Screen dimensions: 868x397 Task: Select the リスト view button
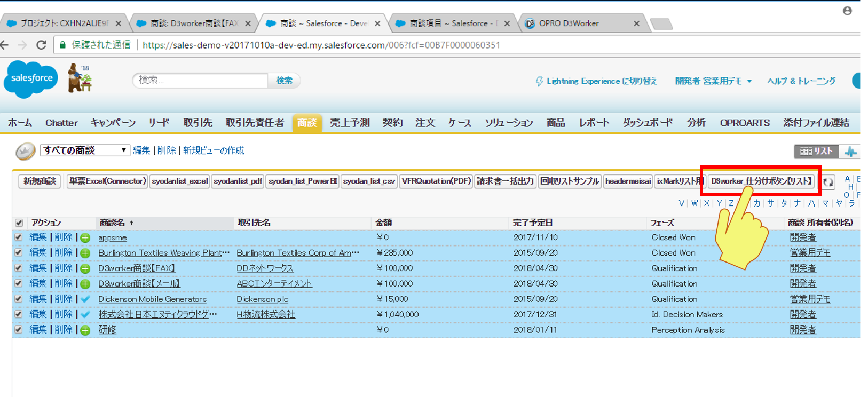tap(816, 152)
